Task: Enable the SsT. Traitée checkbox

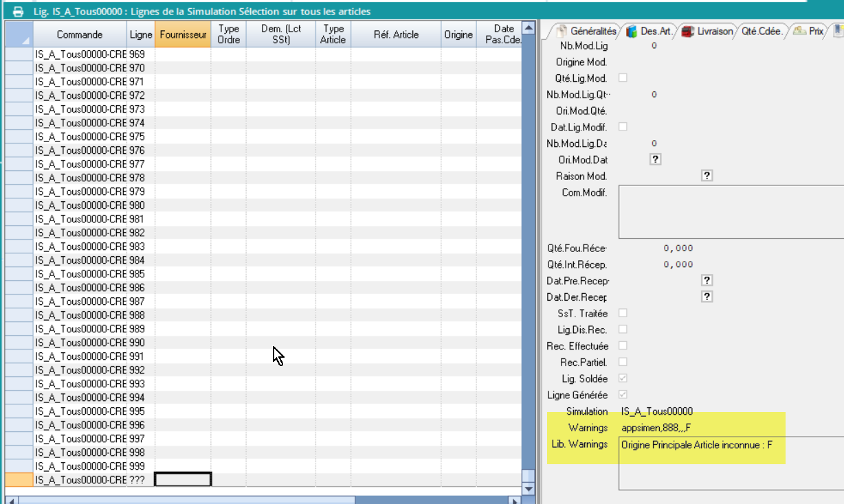Action: coord(623,313)
